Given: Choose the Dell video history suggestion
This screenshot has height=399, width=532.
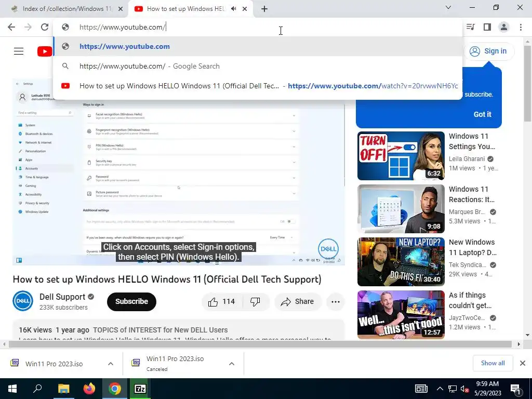Looking at the screenshot, I should coord(258,86).
